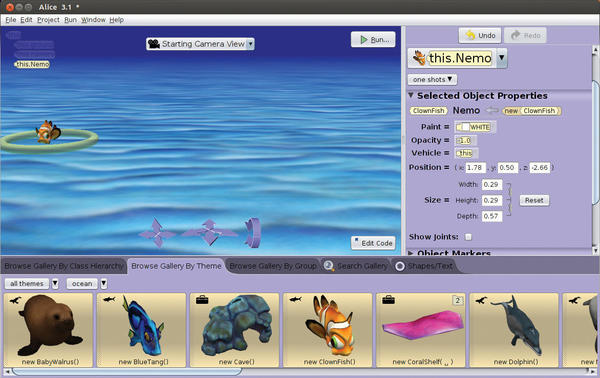
Task: Open the Project menu
Action: (48, 20)
